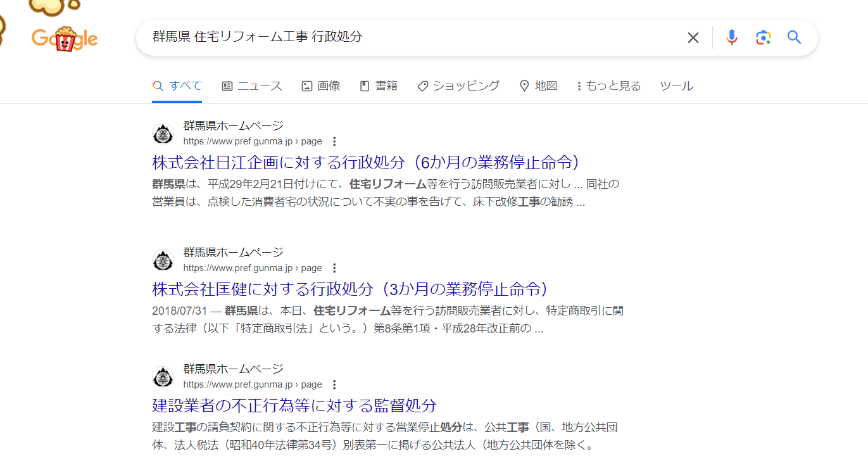Open 建設業者の不正行為等に対する監督処分 result
The height and width of the screenshot is (475, 868).
pyautogui.click(x=294, y=405)
